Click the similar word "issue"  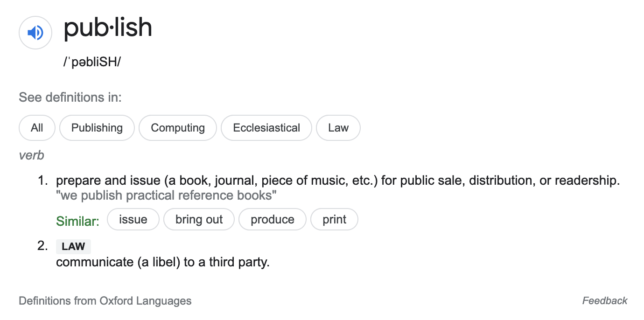pos(133,219)
